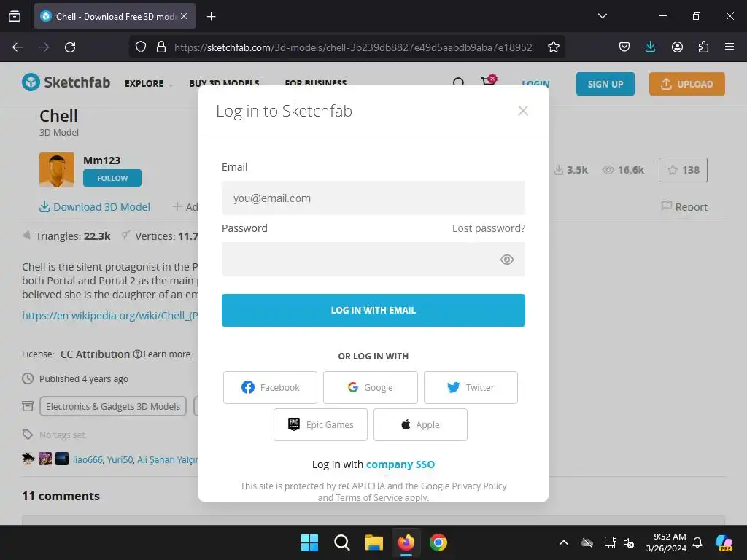The height and width of the screenshot is (560, 747).
Task: Log in with Apple
Action: pos(420,425)
